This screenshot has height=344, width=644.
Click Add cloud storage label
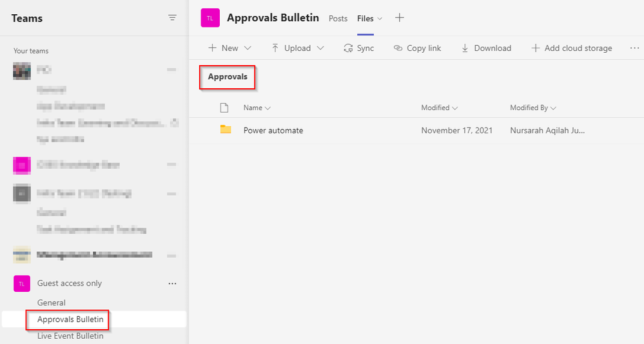(x=578, y=48)
